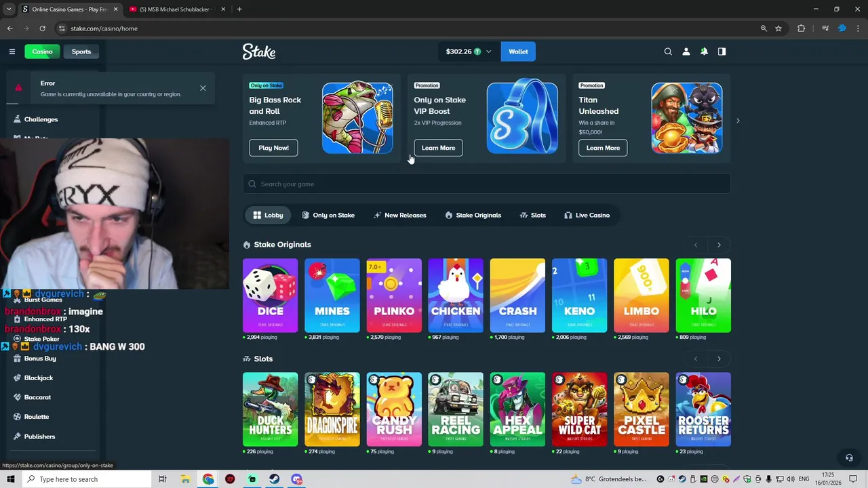Open the notifications bell icon
The height and width of the screenshot is (488, 868).
(704, 52)
